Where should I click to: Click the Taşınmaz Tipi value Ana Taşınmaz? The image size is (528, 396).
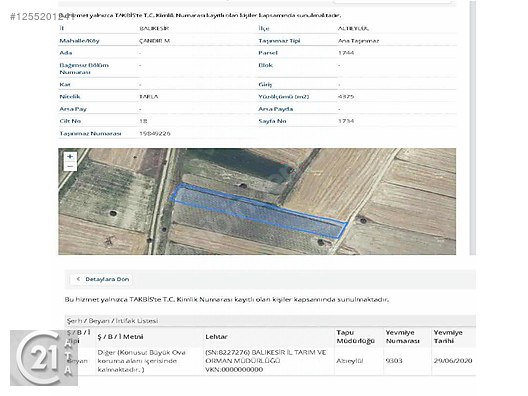(x=358, y=41)
